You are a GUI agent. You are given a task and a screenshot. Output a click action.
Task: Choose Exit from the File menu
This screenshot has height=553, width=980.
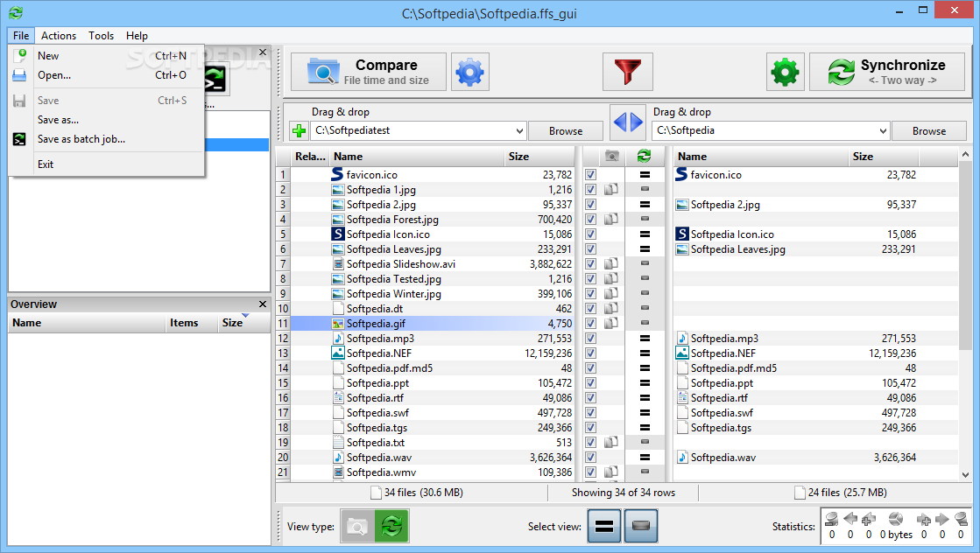[x=106, y=164]
